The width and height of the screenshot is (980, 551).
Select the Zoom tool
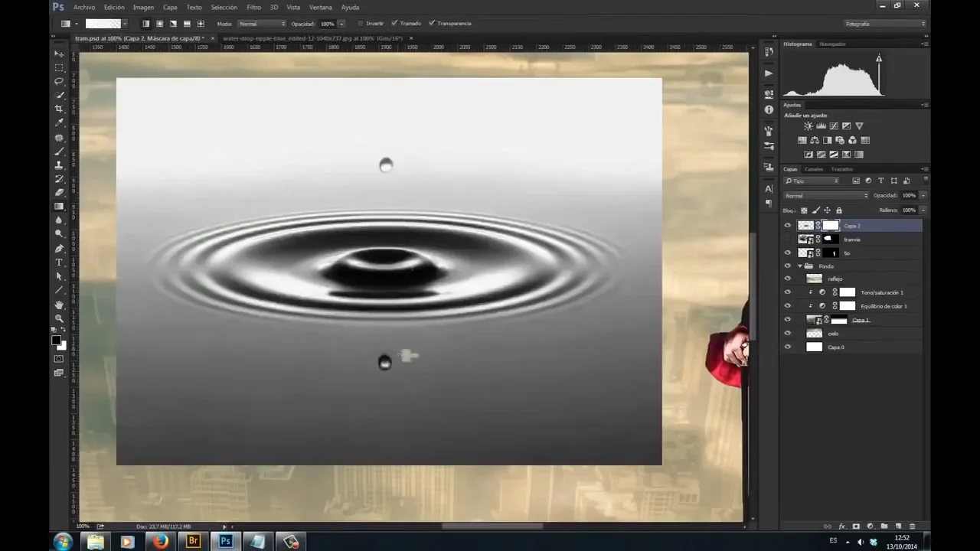tap(59, 318)
